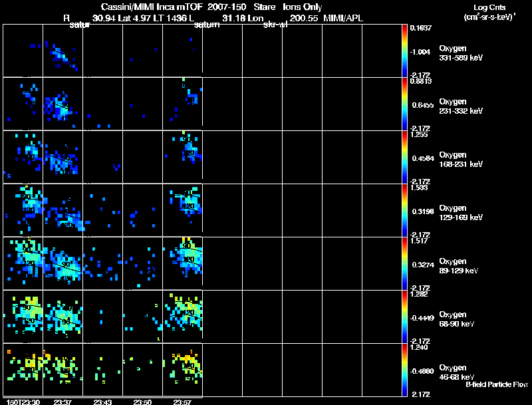Image resolution: width=532 pixels, height=405 pixels.
Task: Click the 'Log Cnts' colorbar heading
Action: pyautogui.click(x=489, y=8)
